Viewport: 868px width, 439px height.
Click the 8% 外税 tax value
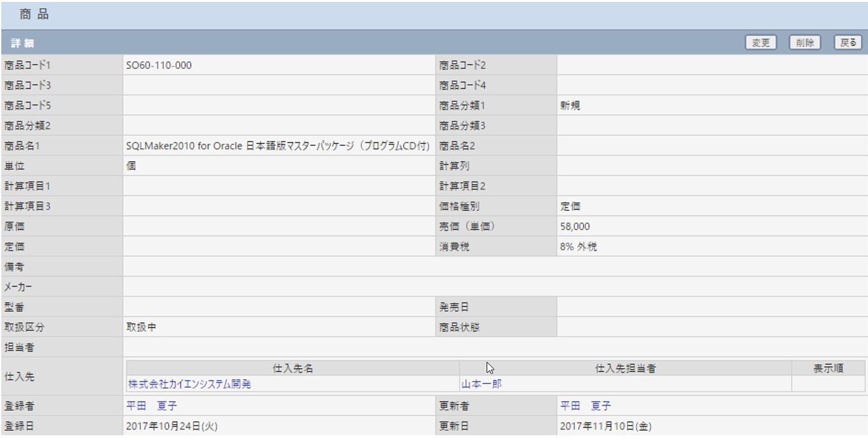[x=579, y=247]
